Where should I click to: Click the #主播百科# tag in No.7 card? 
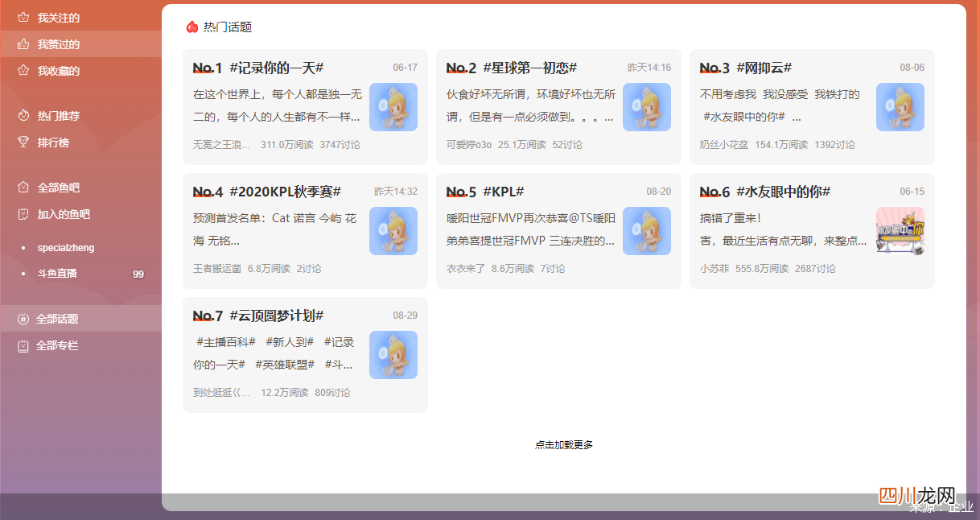click(x=226, y=342)
